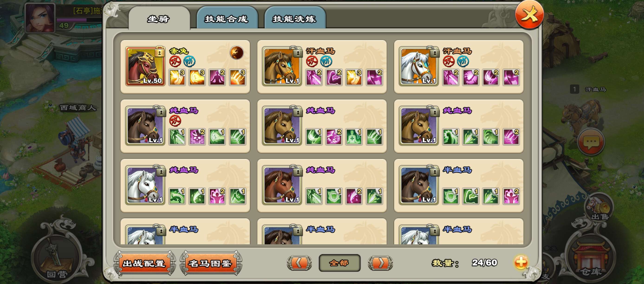Switch to the 技能洗炼 tab

click(x=294, y=18)
